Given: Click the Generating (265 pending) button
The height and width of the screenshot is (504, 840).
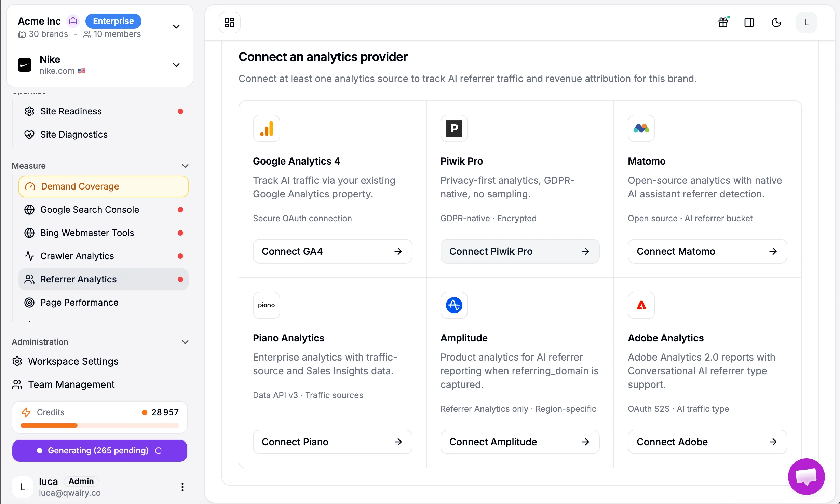Looking at the screenshot, I should pos(100,451).
